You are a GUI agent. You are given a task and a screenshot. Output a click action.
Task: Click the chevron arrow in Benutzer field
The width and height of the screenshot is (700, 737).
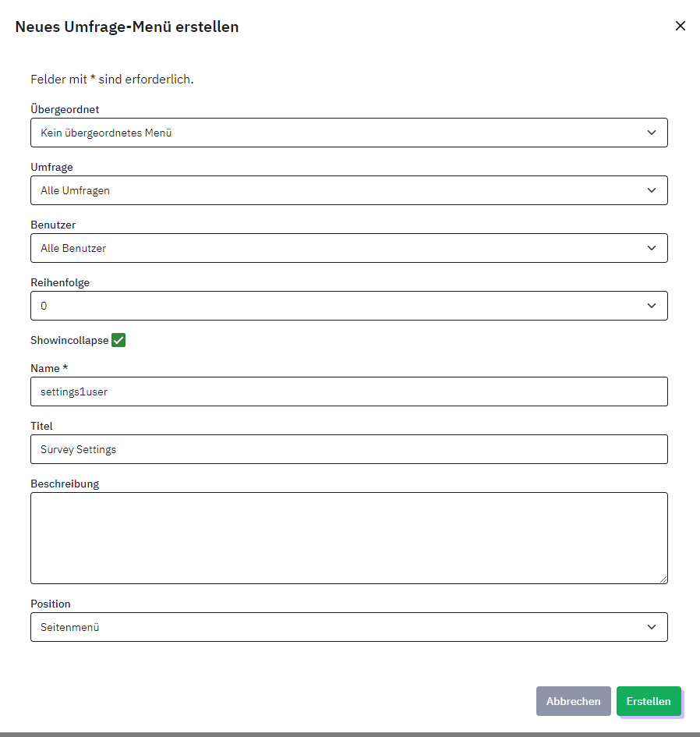pyautogui.click(x=652, y=248)
